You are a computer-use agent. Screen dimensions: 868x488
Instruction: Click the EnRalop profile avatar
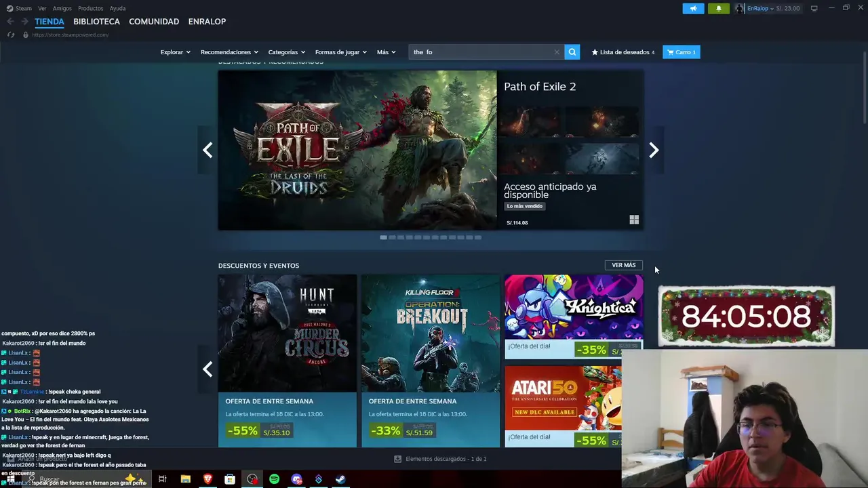(x=740, y=9)
